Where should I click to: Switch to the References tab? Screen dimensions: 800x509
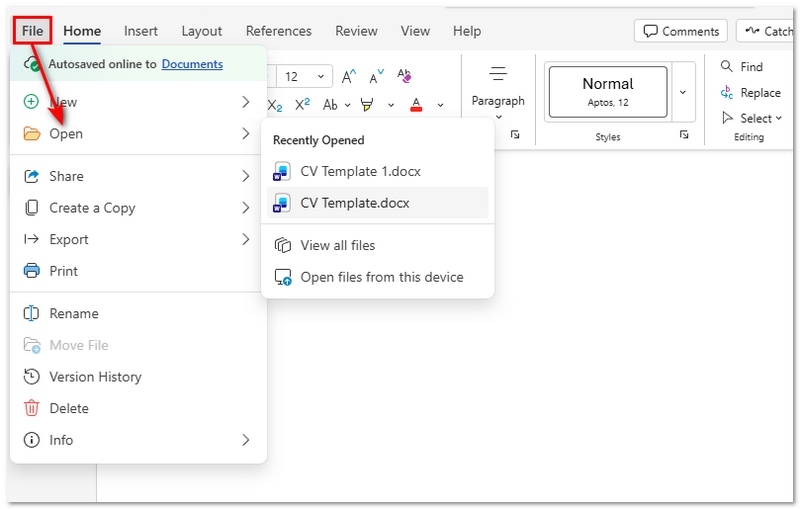tap(278, 31)
